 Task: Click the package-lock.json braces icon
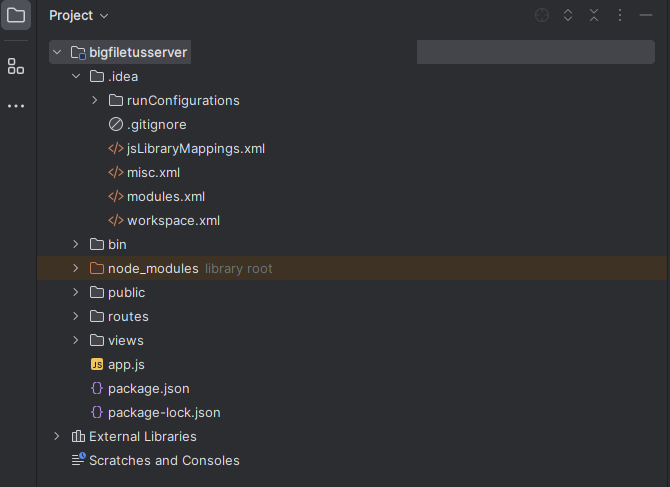(x=97, y=412)
